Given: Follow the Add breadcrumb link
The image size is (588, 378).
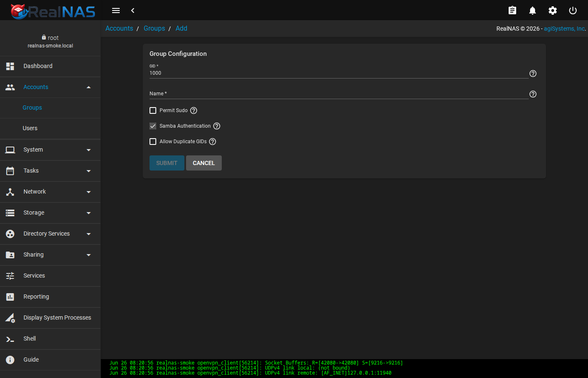Looking at the screenshot, I should (x=181, y=29).
